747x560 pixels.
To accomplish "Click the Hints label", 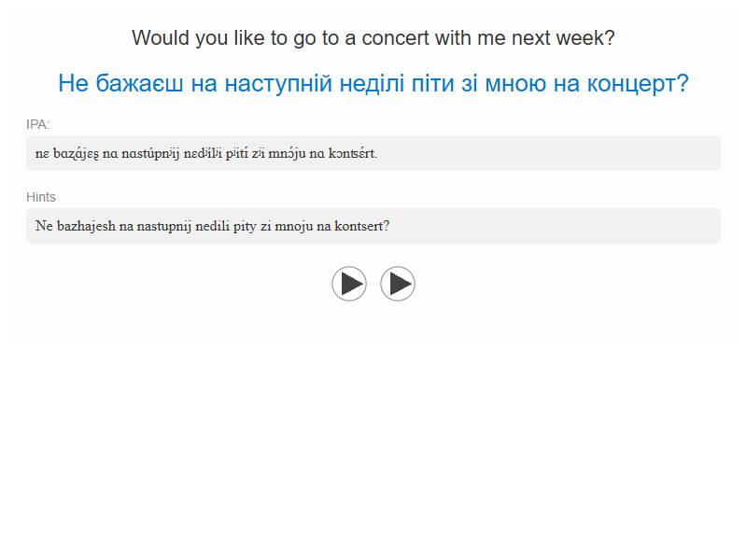I will [x=41, y=197].
